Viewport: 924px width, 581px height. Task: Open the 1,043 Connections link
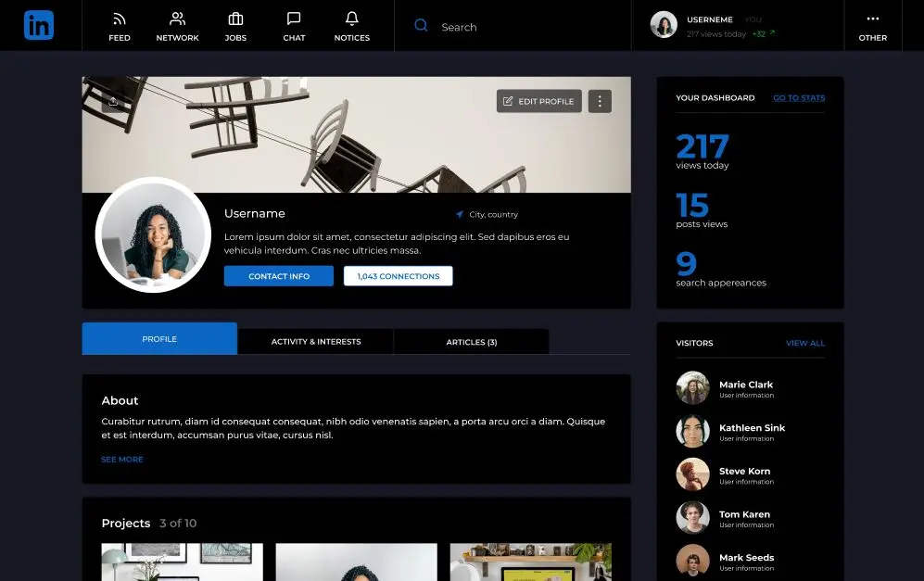coord(398,275)
